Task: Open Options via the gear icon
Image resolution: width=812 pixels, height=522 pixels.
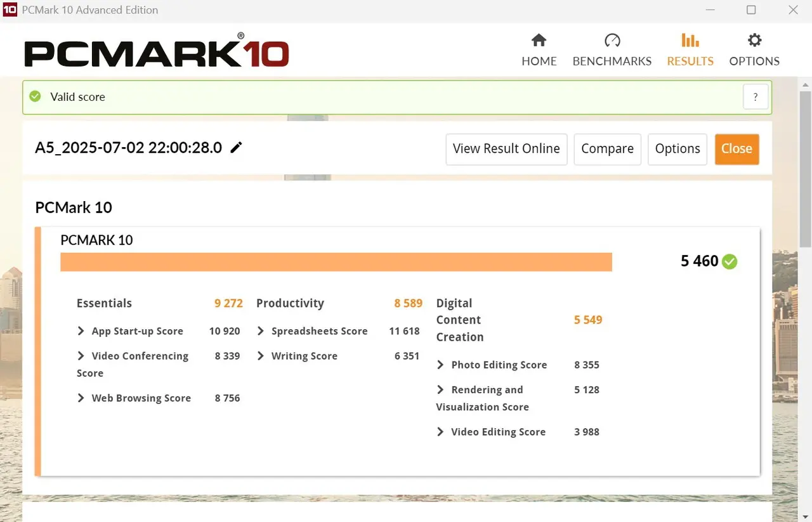Action: (x=754, y=41)
